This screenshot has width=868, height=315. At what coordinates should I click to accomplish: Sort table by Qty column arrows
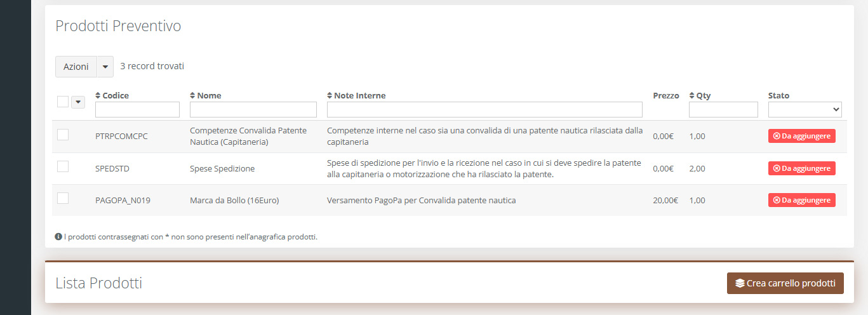(x=692, y=96)
